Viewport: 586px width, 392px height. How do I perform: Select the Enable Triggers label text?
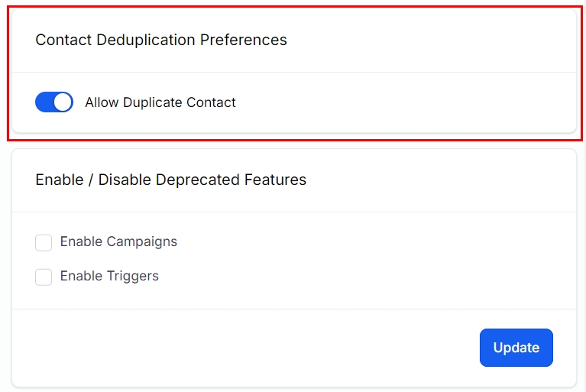109,276
